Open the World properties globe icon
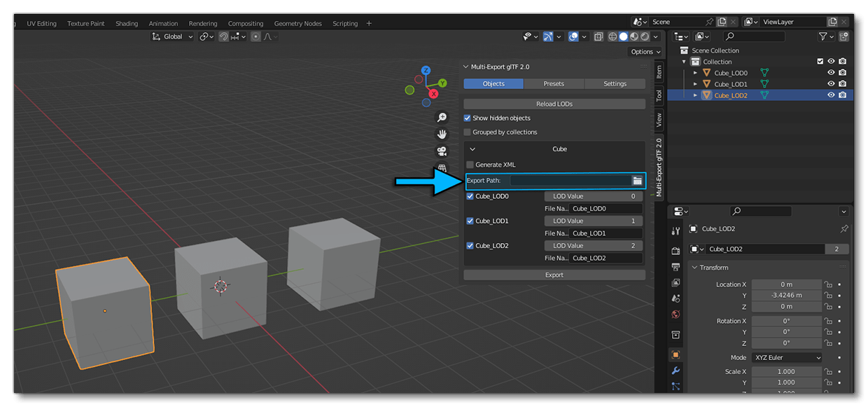 click(x=675, y=315)
